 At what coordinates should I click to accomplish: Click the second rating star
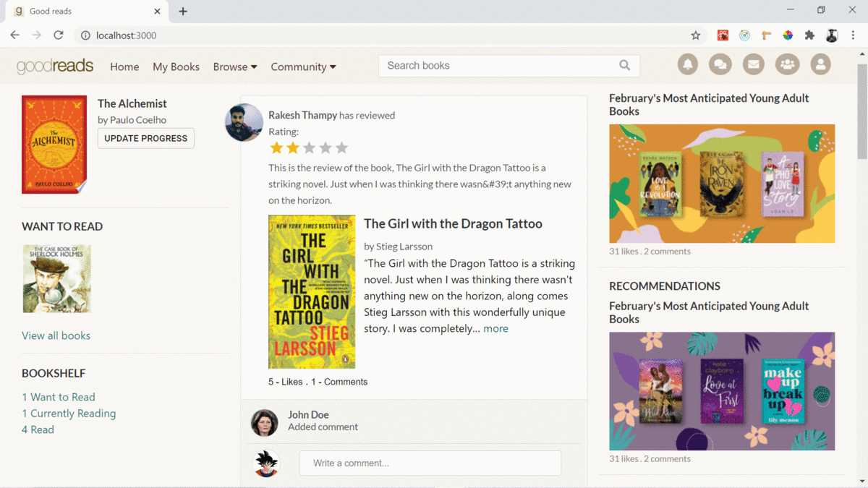click(x=292, y=148)
